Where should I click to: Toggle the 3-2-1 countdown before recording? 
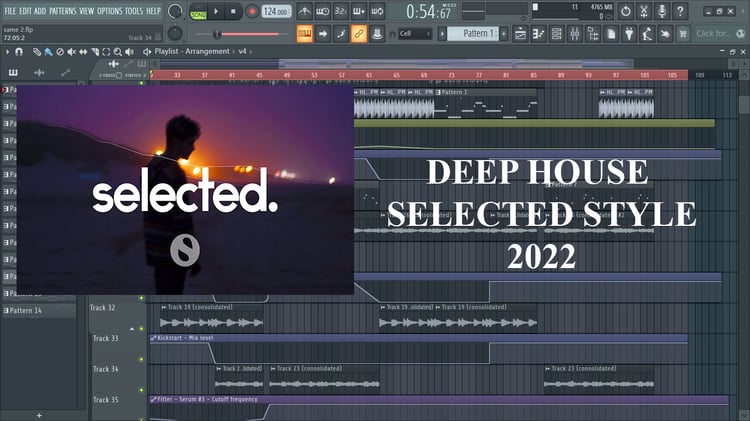click(341, 11)
